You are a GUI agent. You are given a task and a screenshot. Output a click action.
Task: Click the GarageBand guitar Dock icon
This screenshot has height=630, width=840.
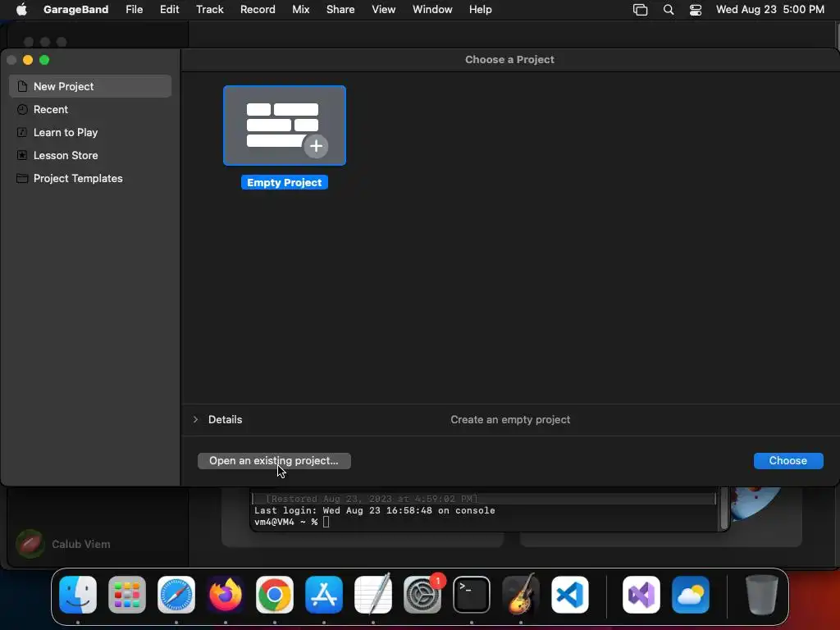[x=521, y=594]
